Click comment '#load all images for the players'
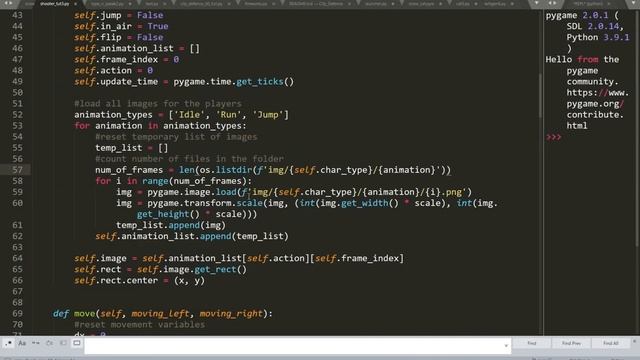Image resolution: width=640 pixels, height=360 pixels. 158,103
